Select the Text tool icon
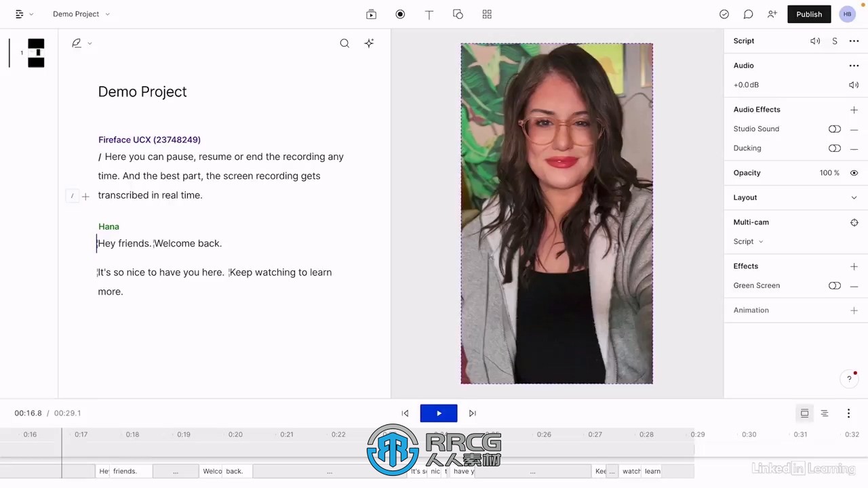Viewport: 868px width, 488px height. point(429,14)
